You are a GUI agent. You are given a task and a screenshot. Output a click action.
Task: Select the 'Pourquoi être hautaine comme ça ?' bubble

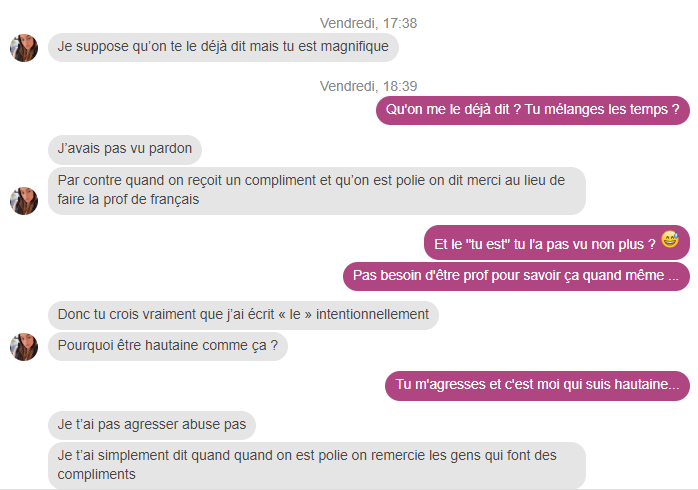point(168,346)
